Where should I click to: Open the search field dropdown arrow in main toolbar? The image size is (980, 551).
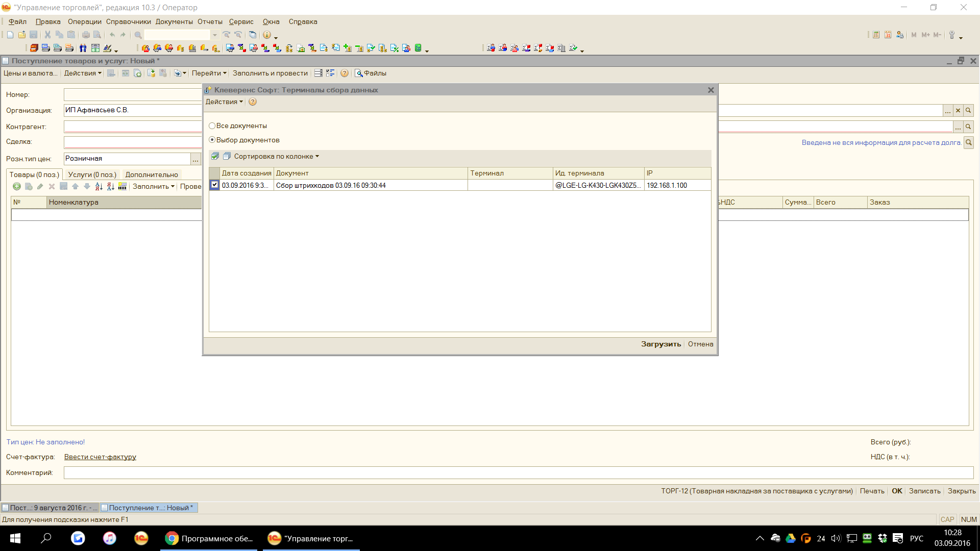pyautogui.click(x=215, y=35)
